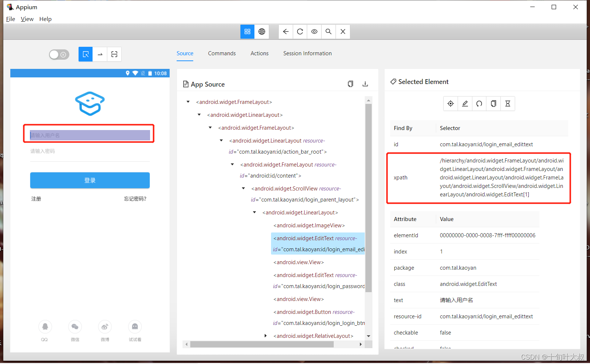Copy selected element attributes icon
The width and height of the screenshot is (590, 364).
(493, 104)
